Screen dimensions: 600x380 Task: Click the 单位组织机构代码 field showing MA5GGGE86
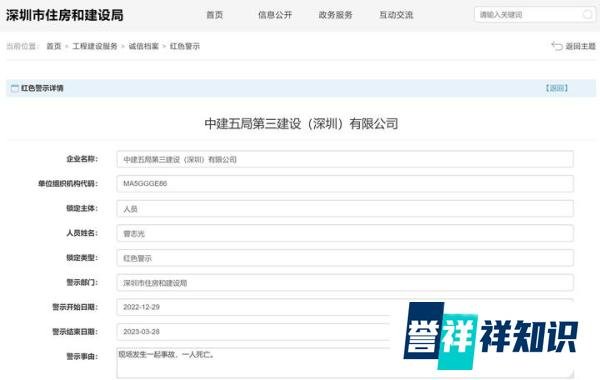(345, 184)
